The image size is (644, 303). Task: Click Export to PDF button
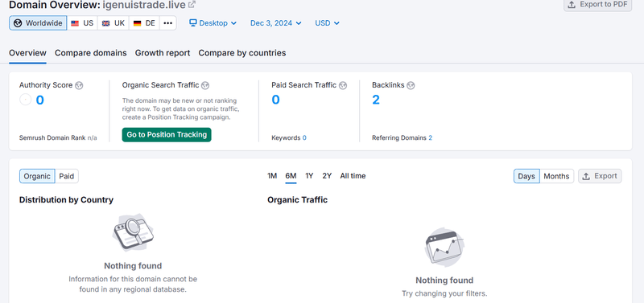597,5
